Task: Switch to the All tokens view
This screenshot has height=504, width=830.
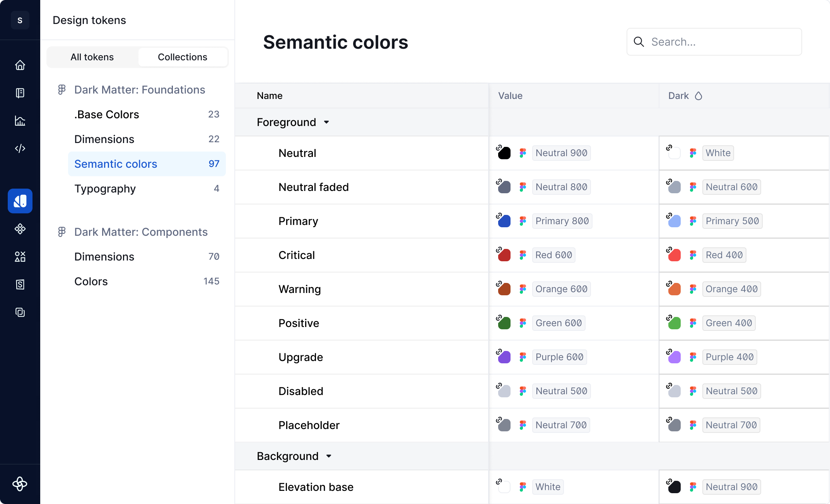Action: point(92,57)
